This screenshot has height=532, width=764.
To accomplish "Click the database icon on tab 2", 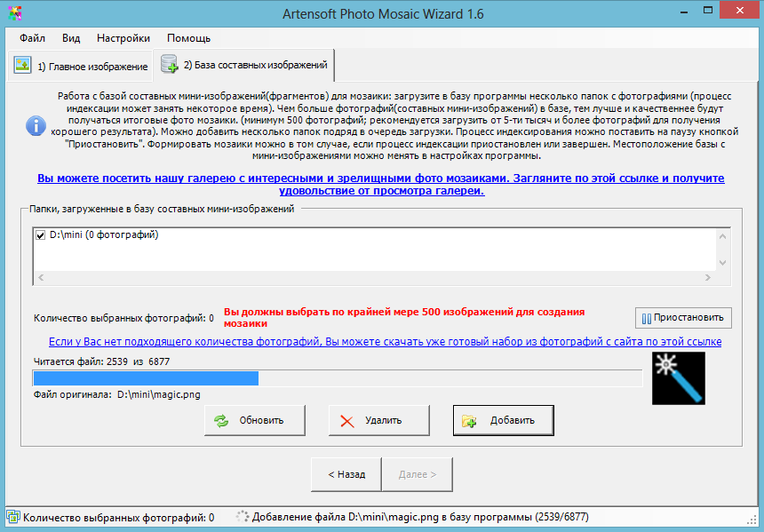I will click(169, 64).
